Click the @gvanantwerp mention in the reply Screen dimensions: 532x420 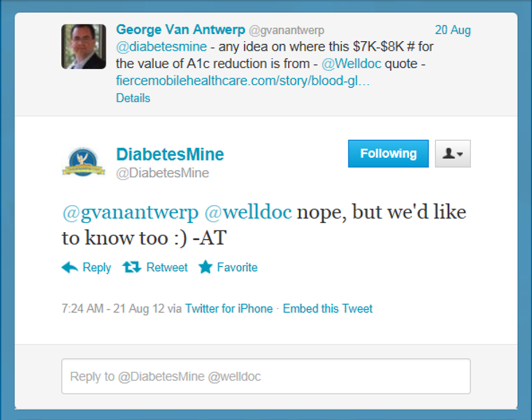pos(130,213)
